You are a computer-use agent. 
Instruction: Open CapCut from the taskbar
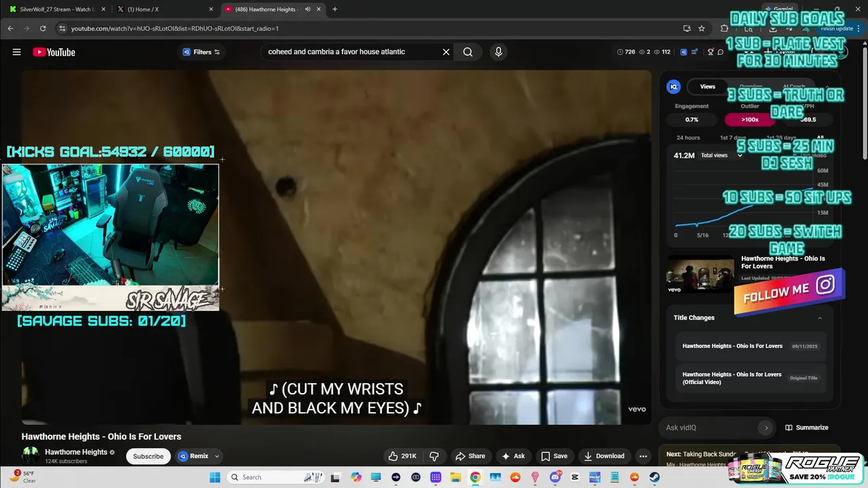pos(575,477)
